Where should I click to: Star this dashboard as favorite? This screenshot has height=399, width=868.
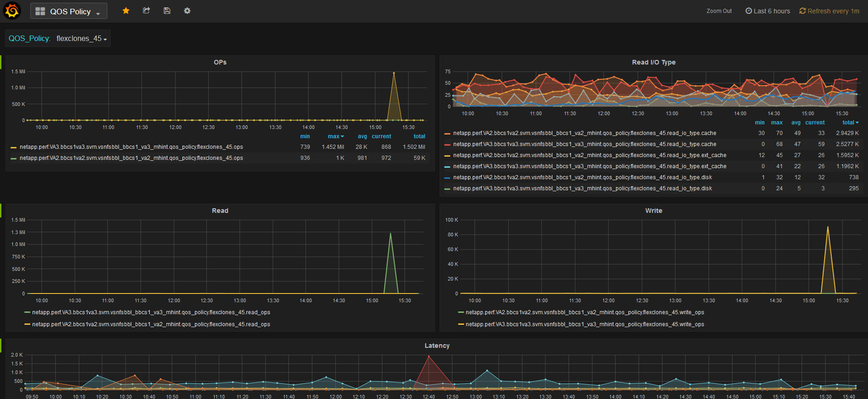pyautogui.click(x=126, y=11)
